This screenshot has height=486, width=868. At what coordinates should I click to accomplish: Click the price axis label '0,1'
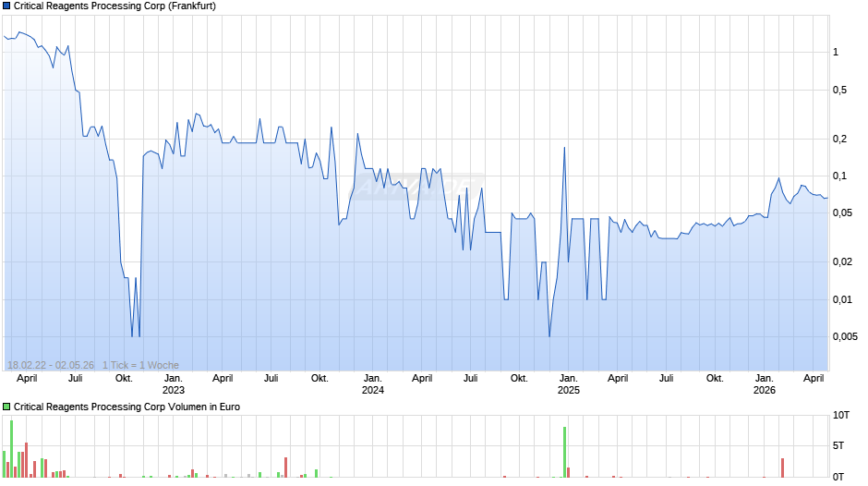coord(839,176)
